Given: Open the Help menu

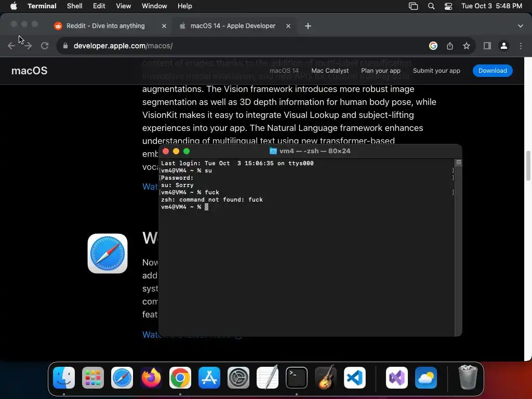Looking at the screenshot, I should [x=184, y=6].
